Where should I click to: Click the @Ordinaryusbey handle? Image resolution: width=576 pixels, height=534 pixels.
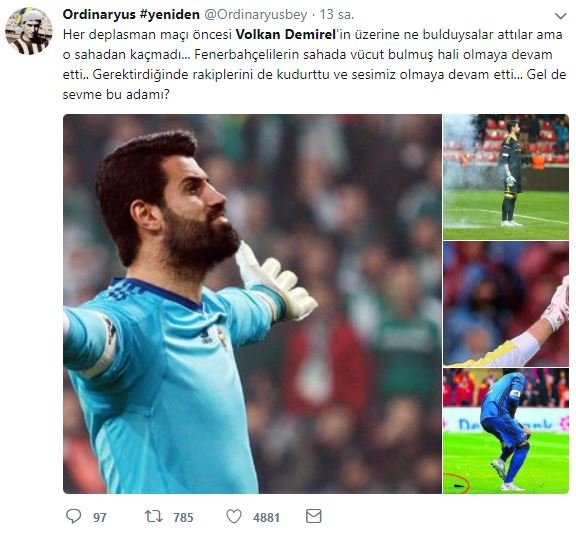255,15
